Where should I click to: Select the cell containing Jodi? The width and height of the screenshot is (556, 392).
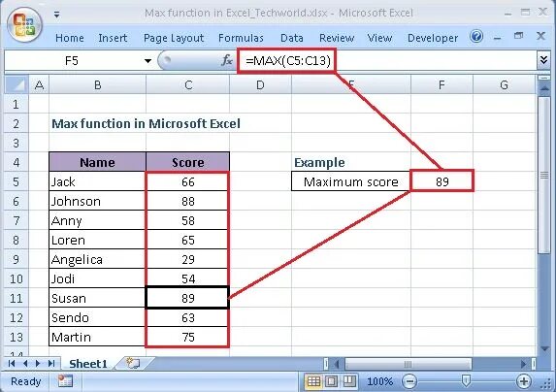pyautogui.click(x=97, y=278)
